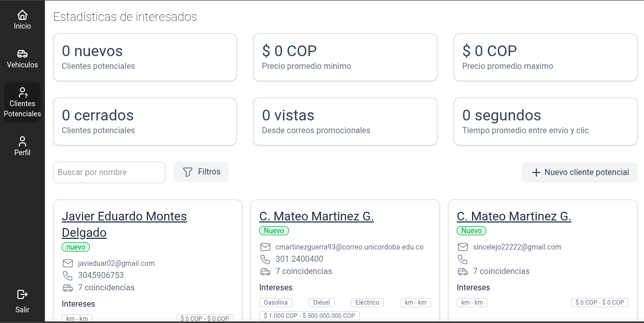
Task: Click phone icon next to 301 2400400
Action: coord(265,259)
